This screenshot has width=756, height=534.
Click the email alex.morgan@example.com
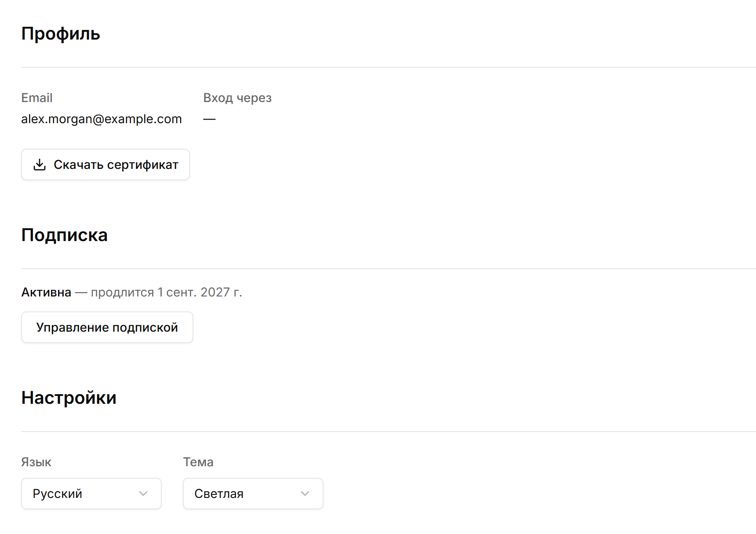102,119
